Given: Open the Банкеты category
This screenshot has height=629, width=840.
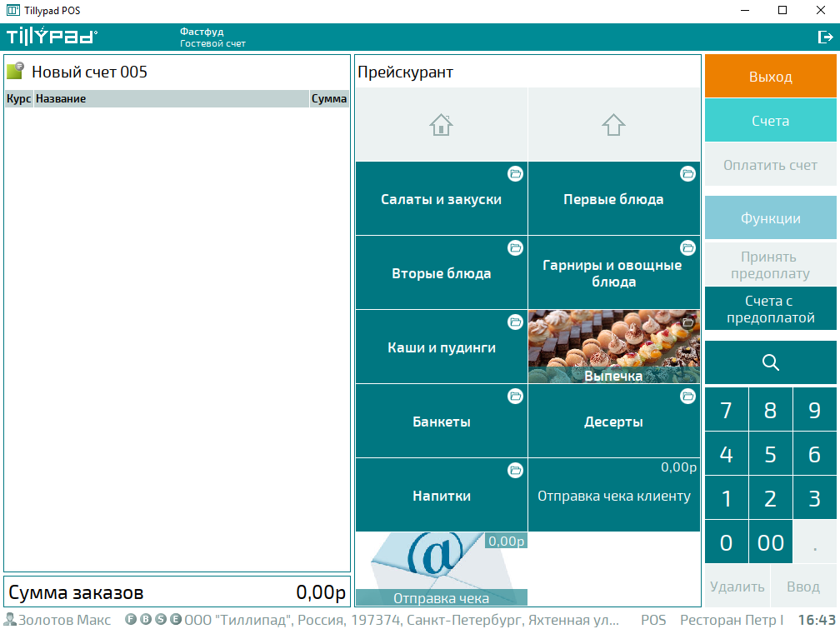Looking at the screenshot, I should pos(441,422).
